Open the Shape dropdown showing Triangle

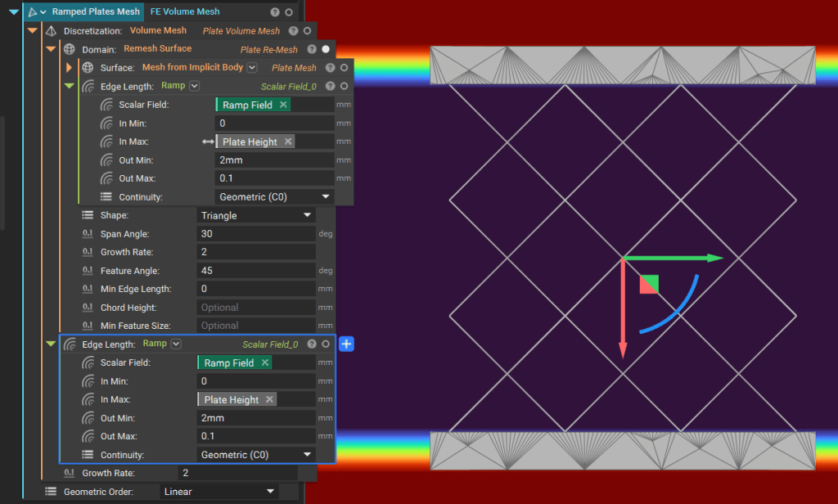click(256, 215)
